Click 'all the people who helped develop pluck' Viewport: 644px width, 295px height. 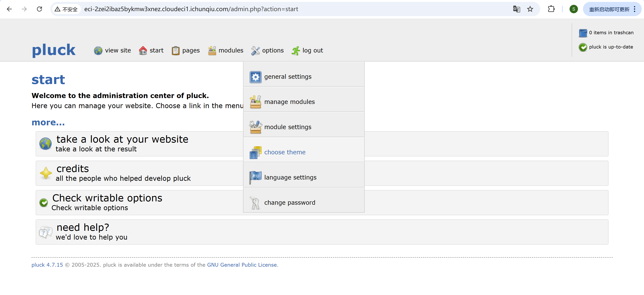point(123,179)
